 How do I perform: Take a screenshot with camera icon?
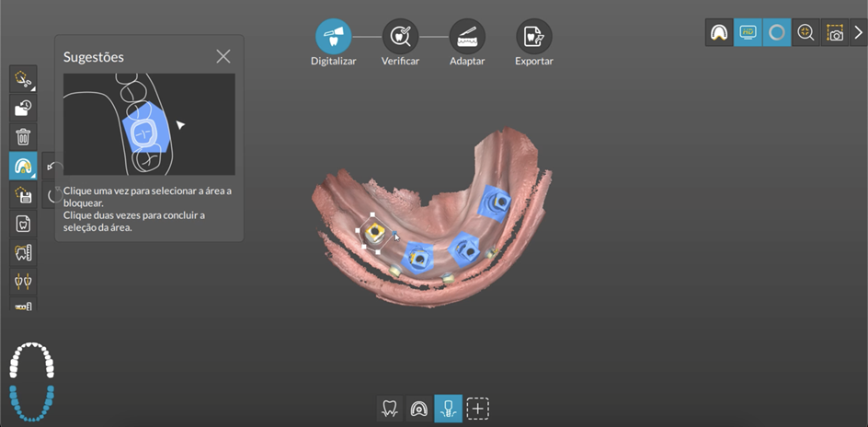coord(834,32)
